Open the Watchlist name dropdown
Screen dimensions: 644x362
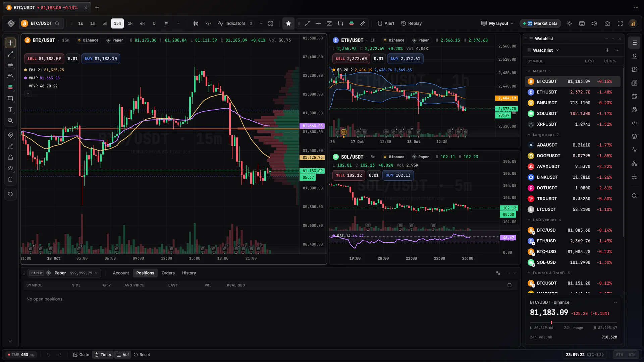546,50
